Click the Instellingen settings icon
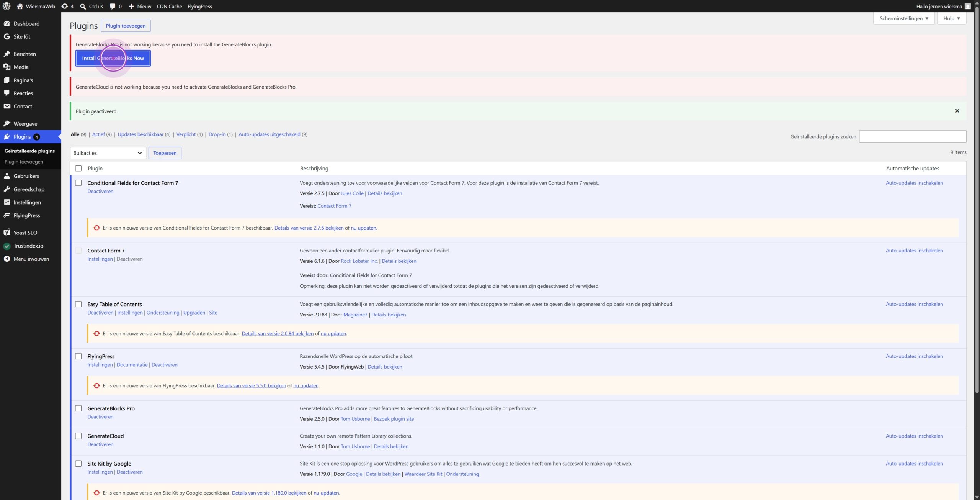Screen dimensions: 980x500 (7, 202)
